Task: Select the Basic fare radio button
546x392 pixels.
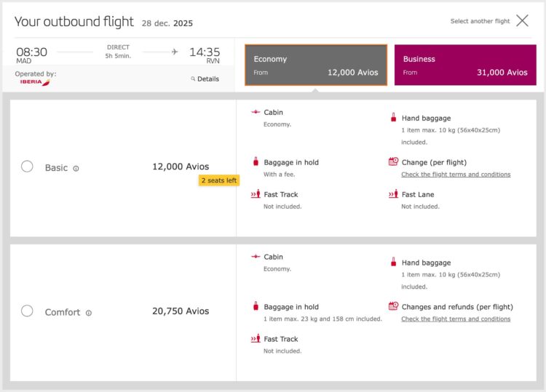Action: [x=27, y=167]
